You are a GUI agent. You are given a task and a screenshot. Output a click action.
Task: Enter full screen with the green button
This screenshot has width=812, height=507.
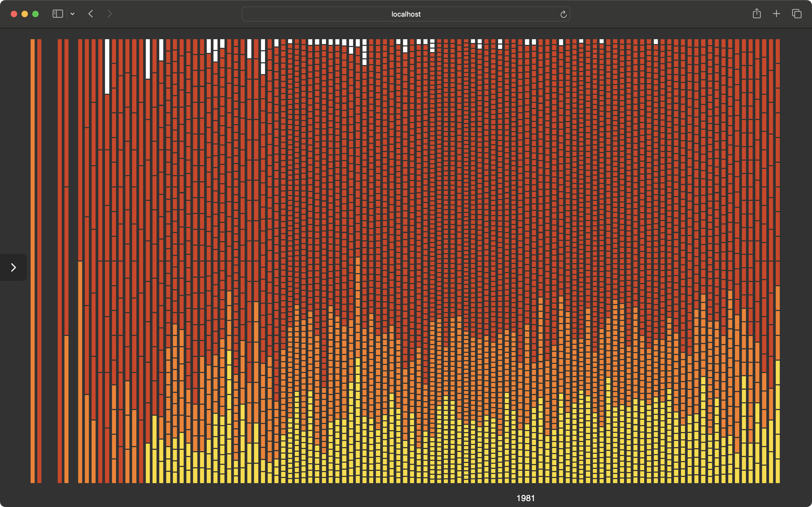coord(35,14)
